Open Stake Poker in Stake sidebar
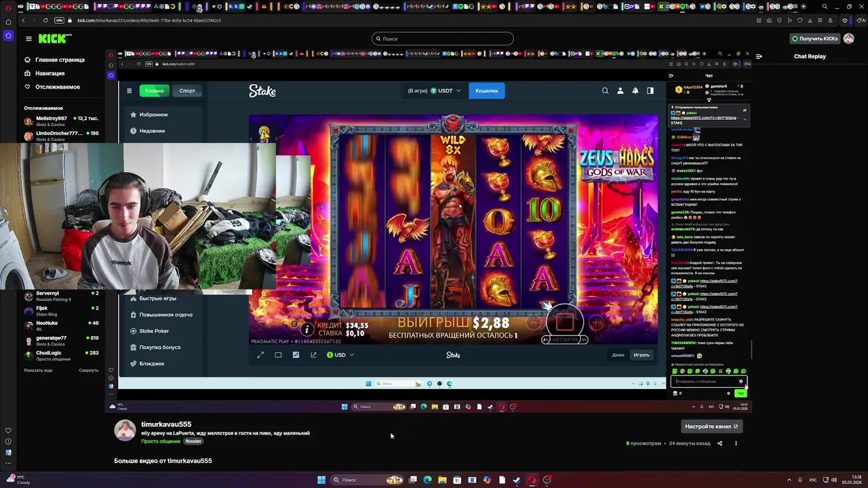The width and height of the screenshot is (868, 488). pyautogui.click(x=149, y=331)
